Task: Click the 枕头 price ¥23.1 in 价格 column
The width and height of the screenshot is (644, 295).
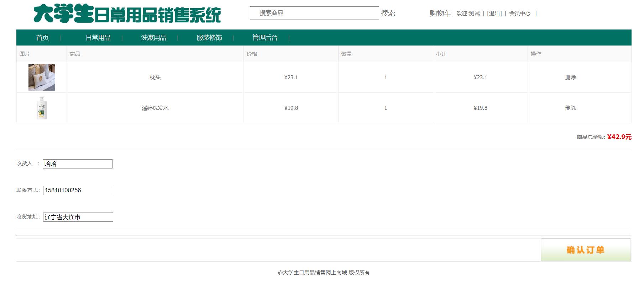Action: coord(291,77)
